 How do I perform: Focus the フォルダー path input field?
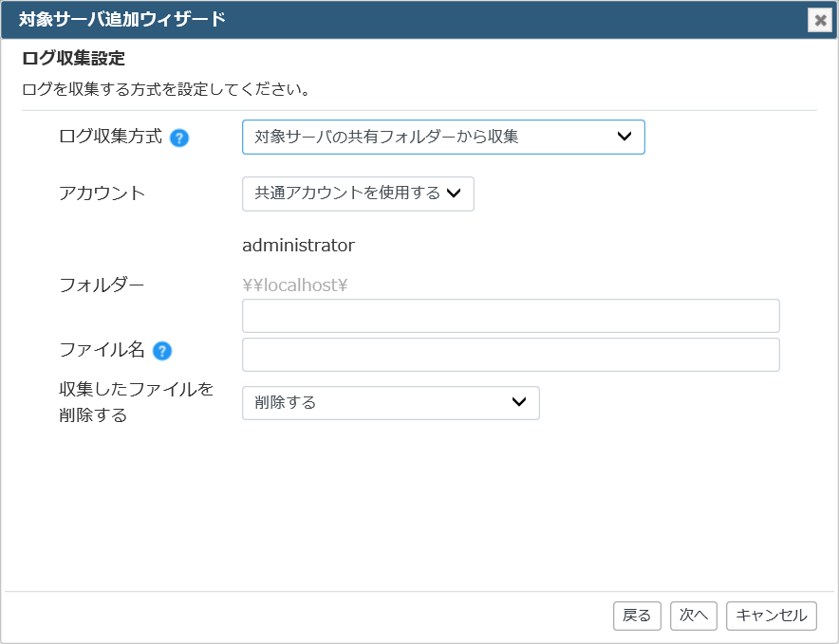[x=511, y=316]
